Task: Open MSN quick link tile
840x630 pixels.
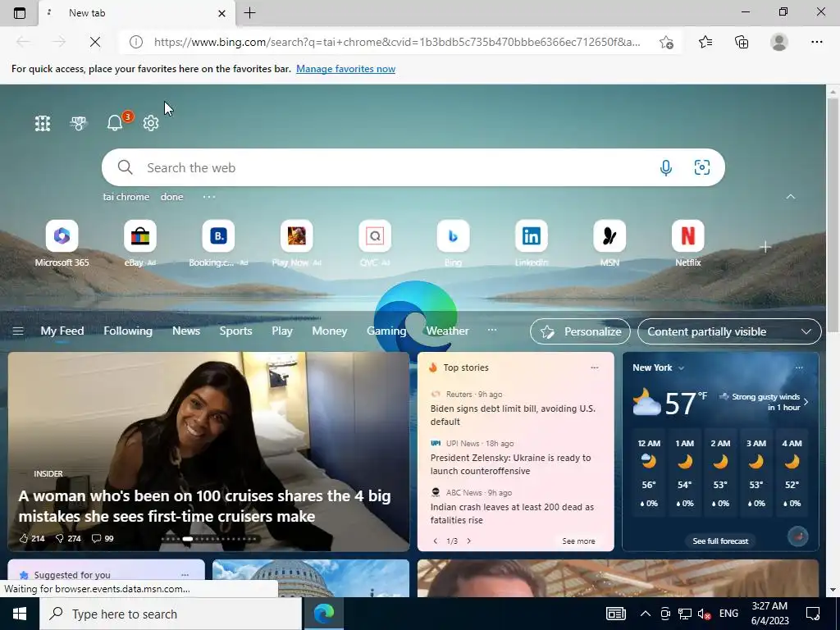Action: click(609, 244)
